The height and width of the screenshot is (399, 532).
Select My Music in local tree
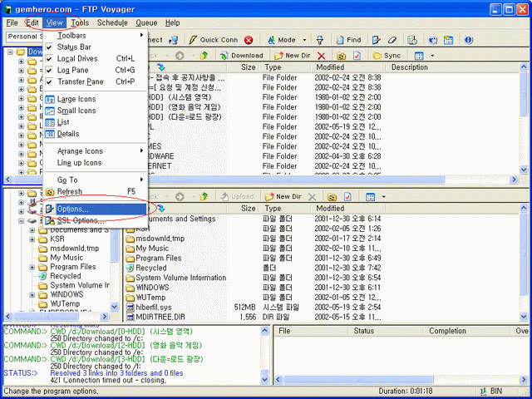66,258
